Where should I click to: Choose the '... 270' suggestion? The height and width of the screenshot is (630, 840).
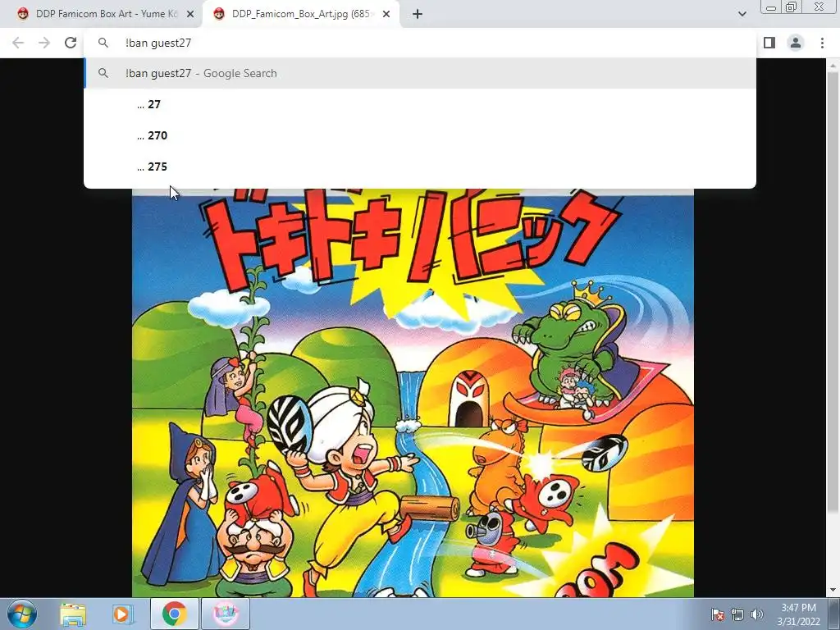click(420, 135)
